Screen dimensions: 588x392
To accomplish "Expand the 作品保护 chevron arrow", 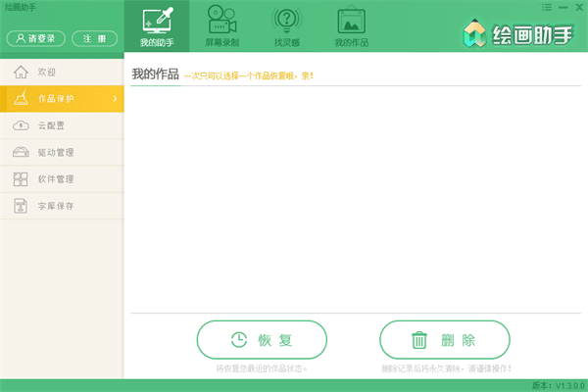I will tap(115, 99).
